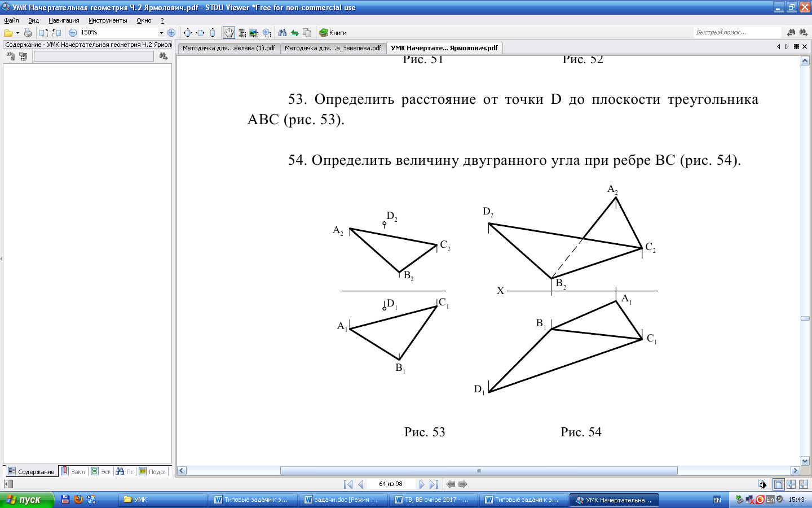The height and width of the screenshot is (508, 812).
Task: Select the Пс search panel tab
Action: pyautogui.click(x=125, y=471)
